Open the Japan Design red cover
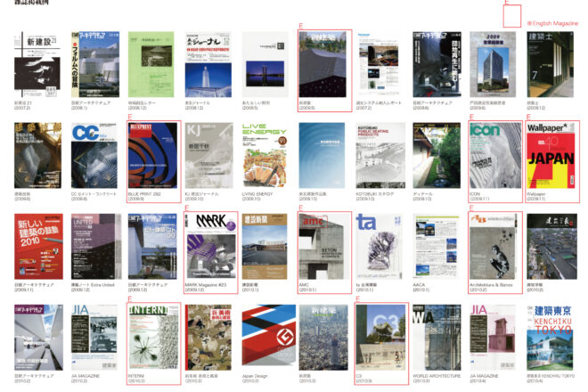Screen dimensions: 588x392 [x=267, y=335]
